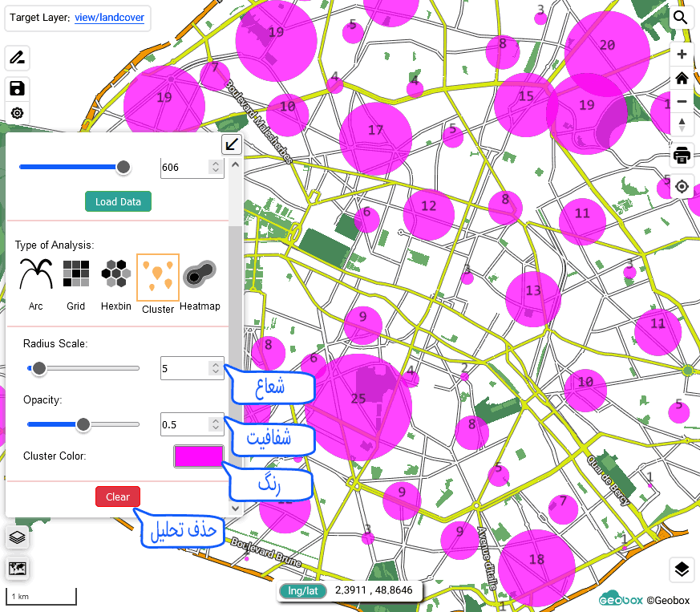Open the gear settings icon

(17, 113)
